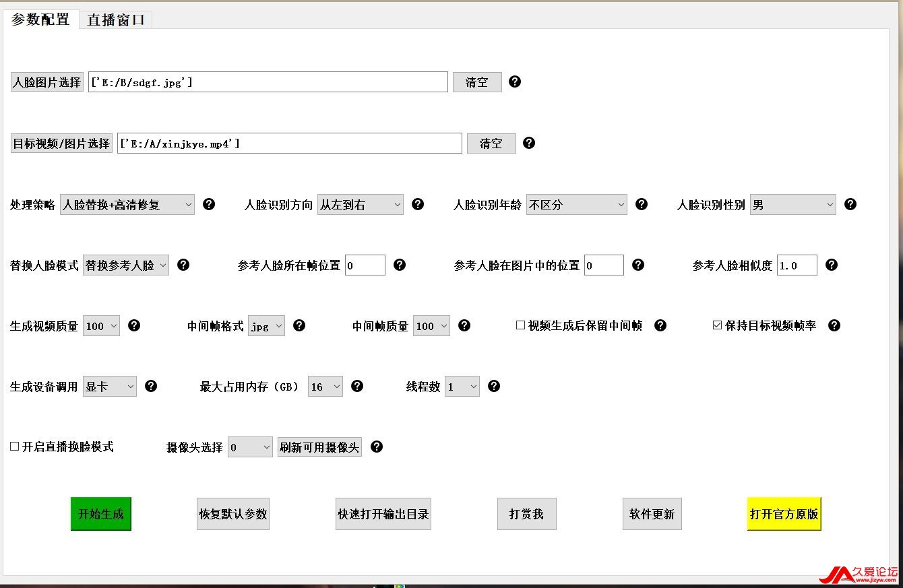Uncheck 保持目标视频帧率 checkbox
This screenshot has height=588, width=903.
click(x=717, y=325)
